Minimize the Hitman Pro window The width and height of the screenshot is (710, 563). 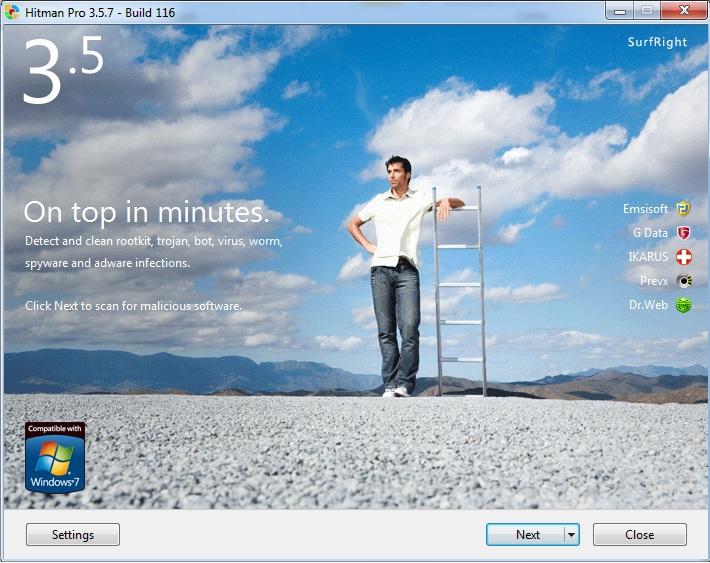point(620,11)
